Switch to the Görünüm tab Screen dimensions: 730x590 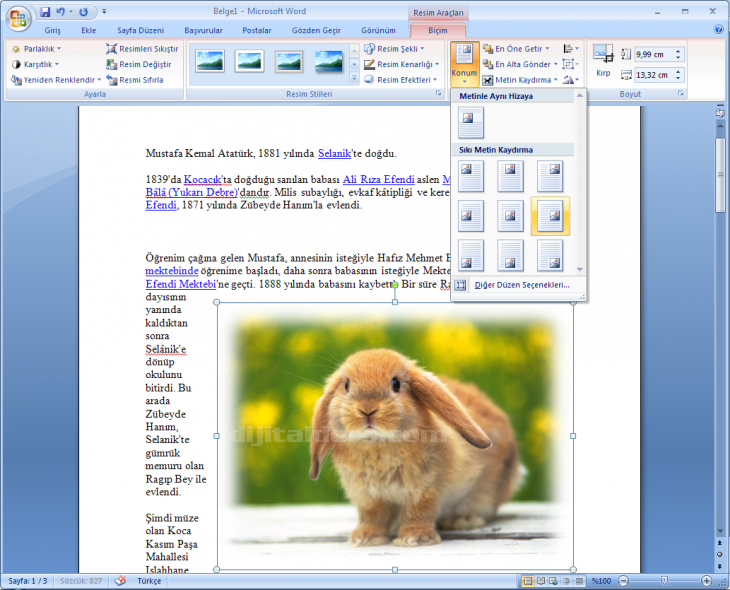pyautogui.click(x=378, y=30)
